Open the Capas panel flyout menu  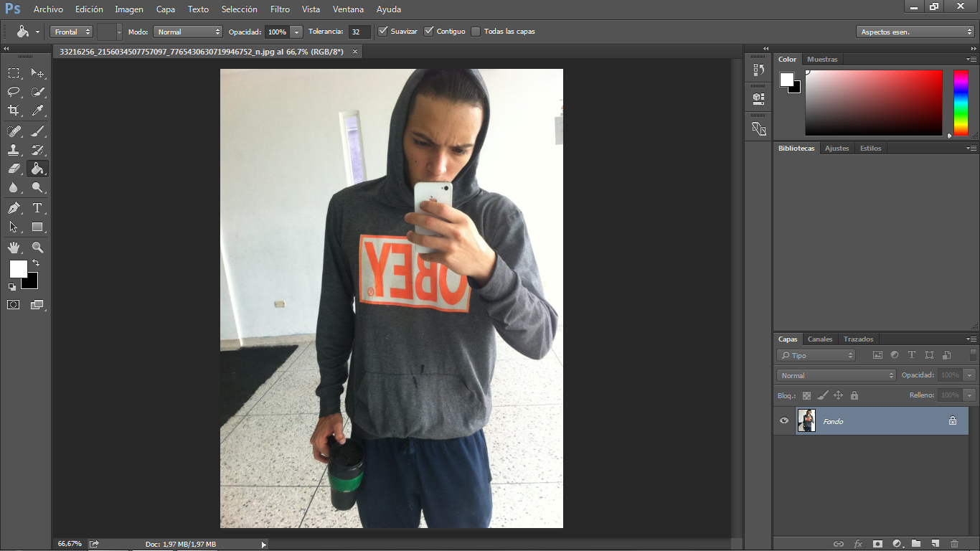(x=971, y=339)
